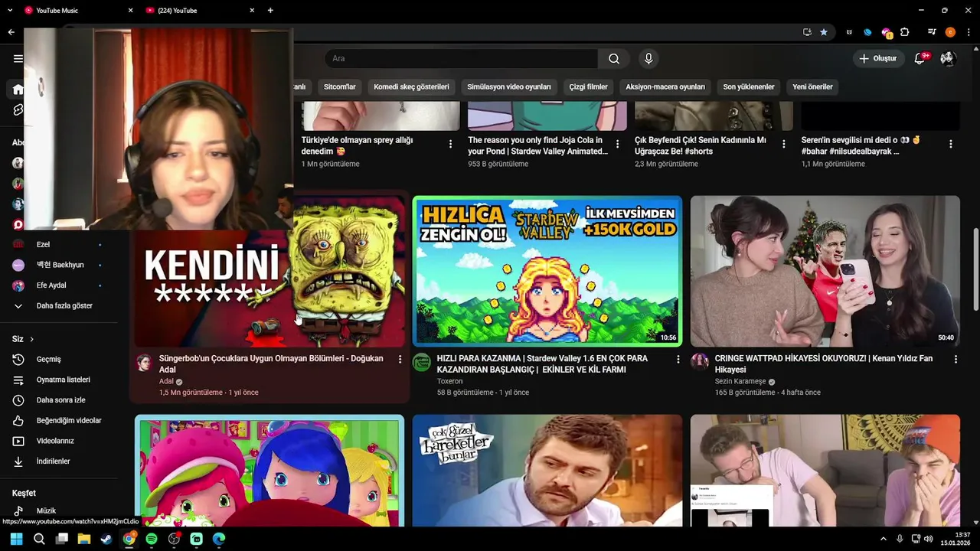The height and width of the screenshot is (551, 980).
Task: Open Windows Start menu
Action: [16, 539]
